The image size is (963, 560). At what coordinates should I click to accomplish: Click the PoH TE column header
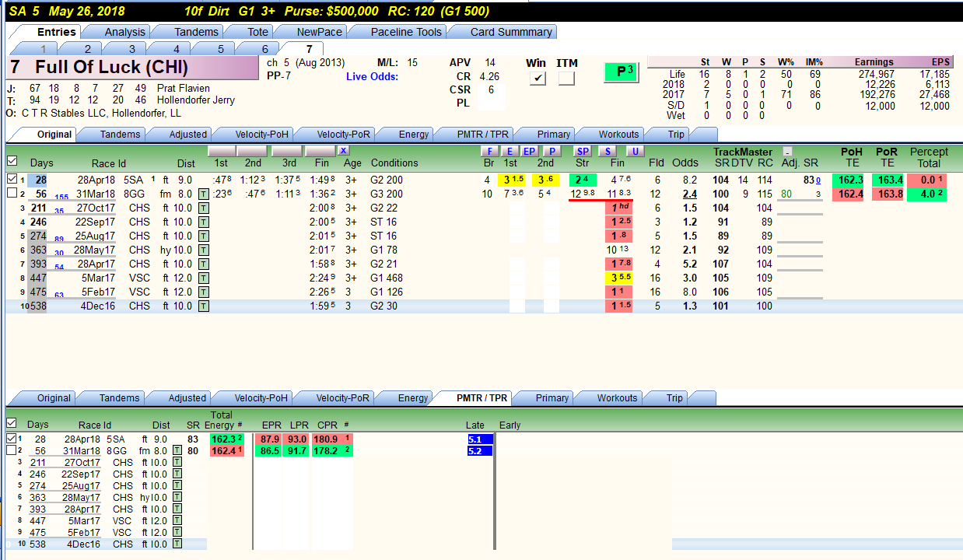pos(851,157)
